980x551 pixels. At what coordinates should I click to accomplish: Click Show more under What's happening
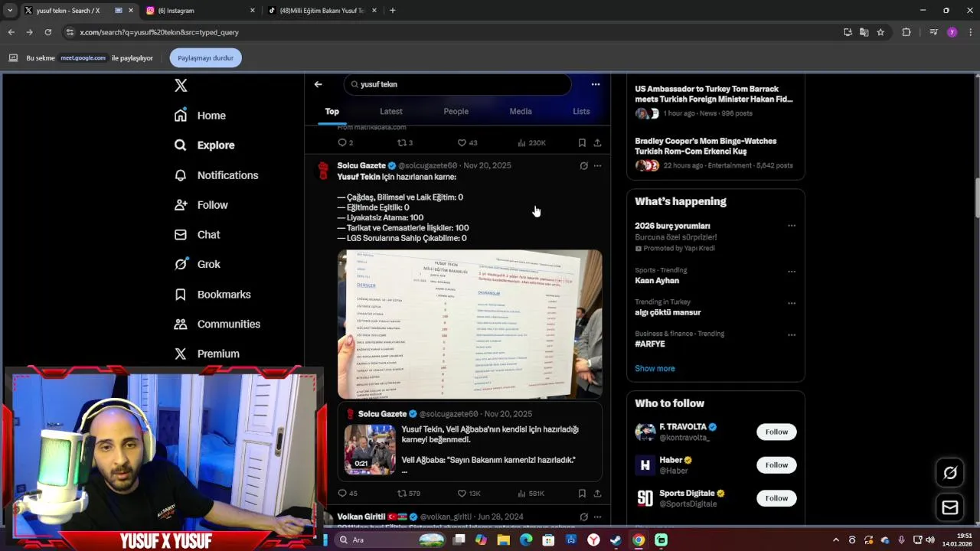coord(655,369)
